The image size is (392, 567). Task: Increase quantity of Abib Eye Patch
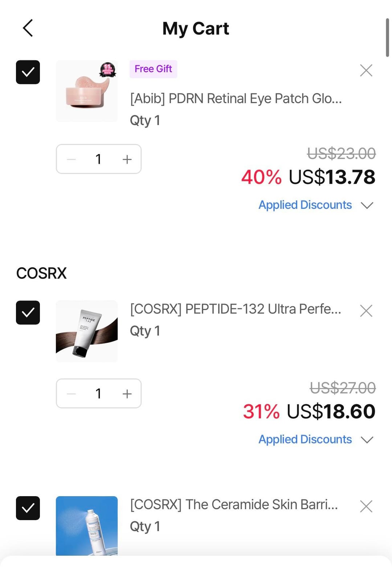click(127, 159)
